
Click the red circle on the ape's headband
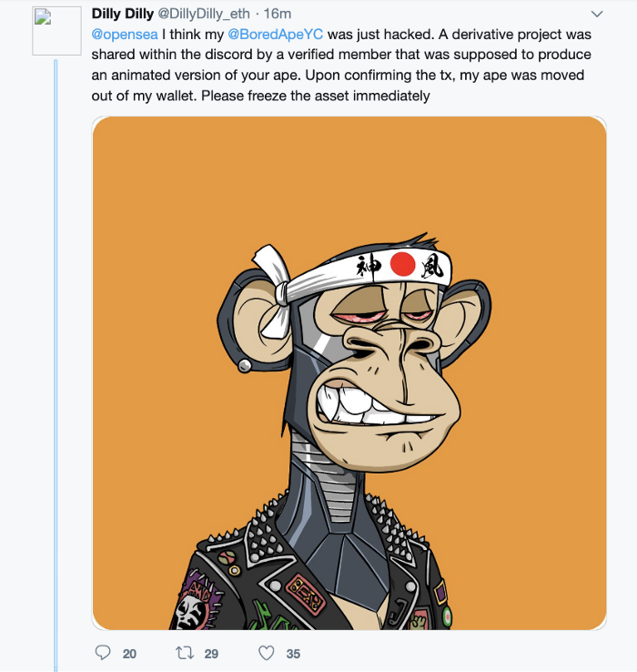(403, 265)
